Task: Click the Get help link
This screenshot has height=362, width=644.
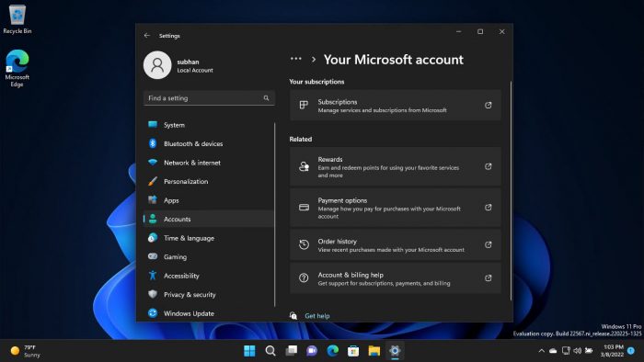Action: point(317,316)
